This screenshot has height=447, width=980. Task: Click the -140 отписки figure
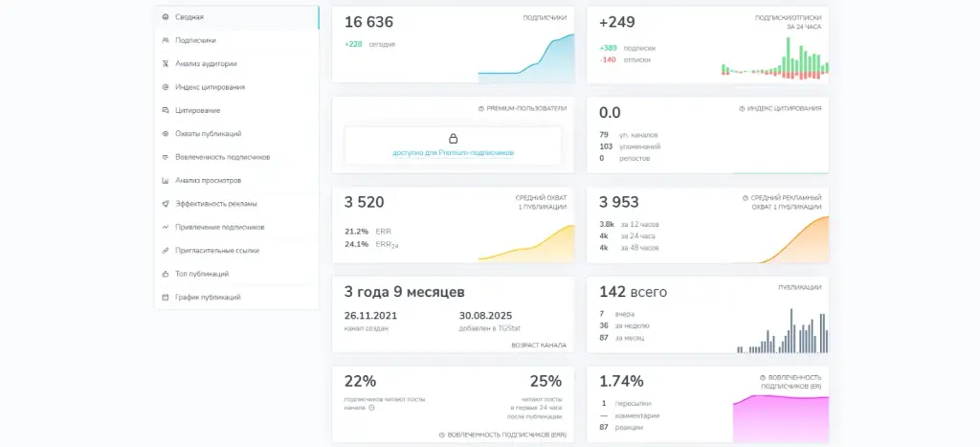click(625, 60)
